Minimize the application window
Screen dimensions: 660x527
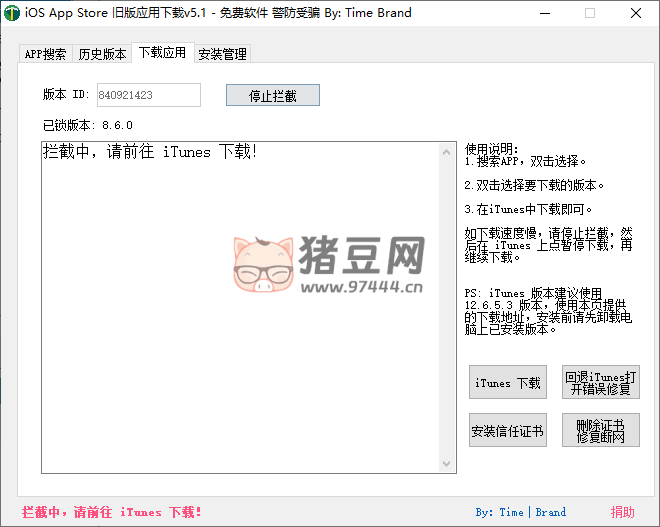click(x=543, y=14)
